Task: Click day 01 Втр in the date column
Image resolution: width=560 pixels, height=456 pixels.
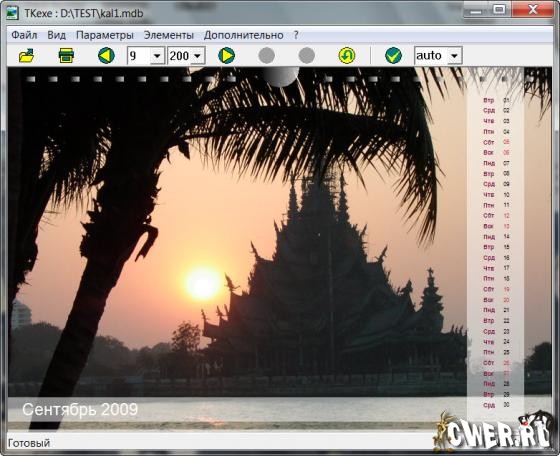Action: tap(496, 100)
